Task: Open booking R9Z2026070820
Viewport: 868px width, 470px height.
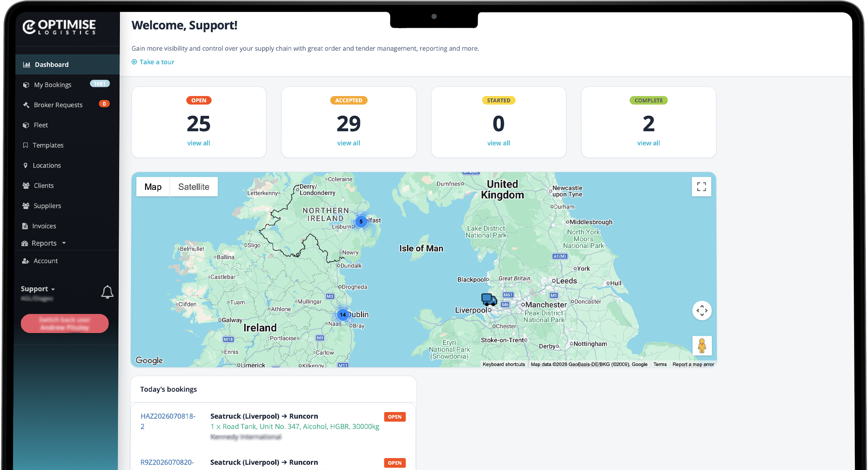Action: pyautogui.click(x=167, y=462)
